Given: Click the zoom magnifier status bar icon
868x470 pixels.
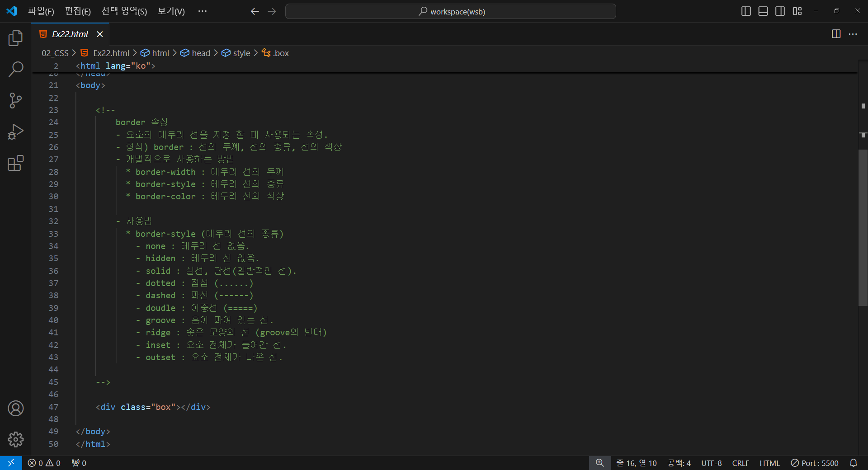Looking at the screenshot, I should (599, 463).
